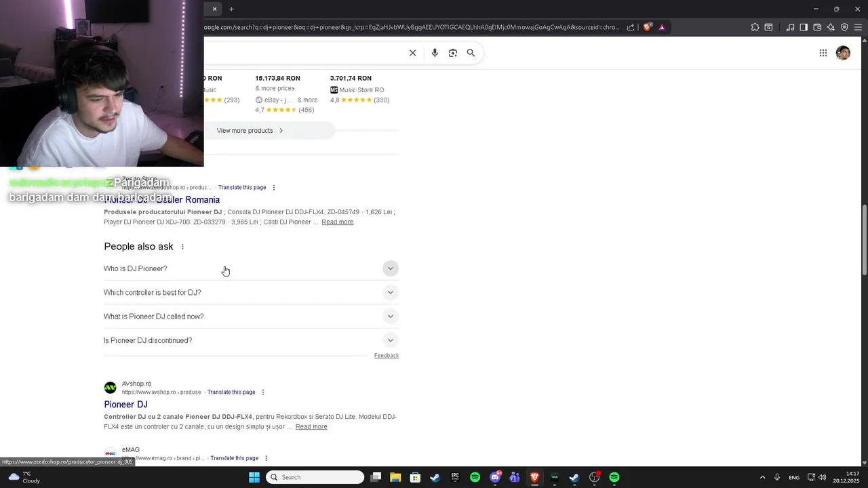868x488 pixels.
Task: Expand 'Who is DJ Pioneer?' question
Action: (x=251, y=268)
